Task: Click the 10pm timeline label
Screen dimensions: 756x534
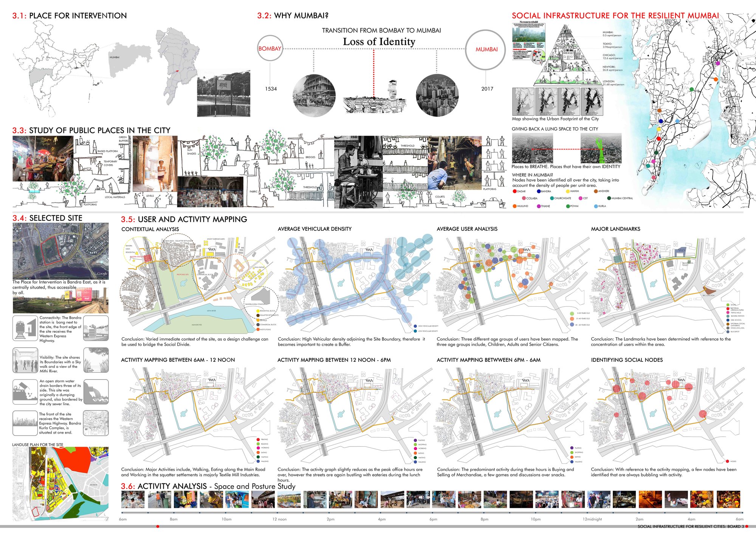Action: [x=536, y=519]
